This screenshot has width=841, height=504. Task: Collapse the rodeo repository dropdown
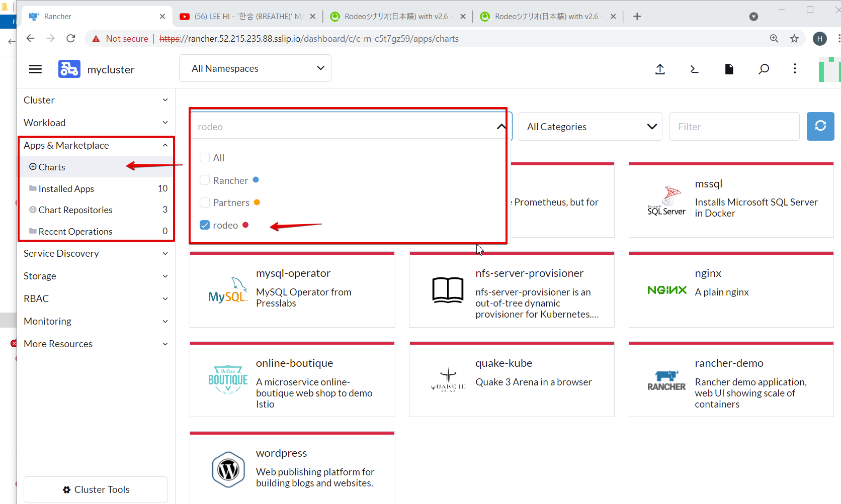coord(501,126)
